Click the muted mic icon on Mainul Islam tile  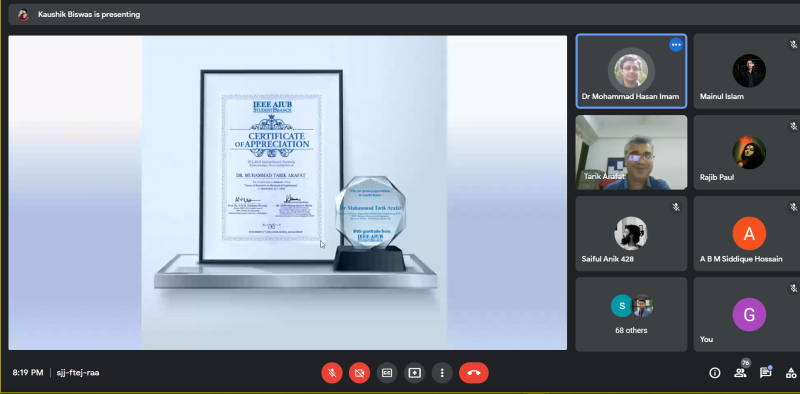click(x=793, y=45)
